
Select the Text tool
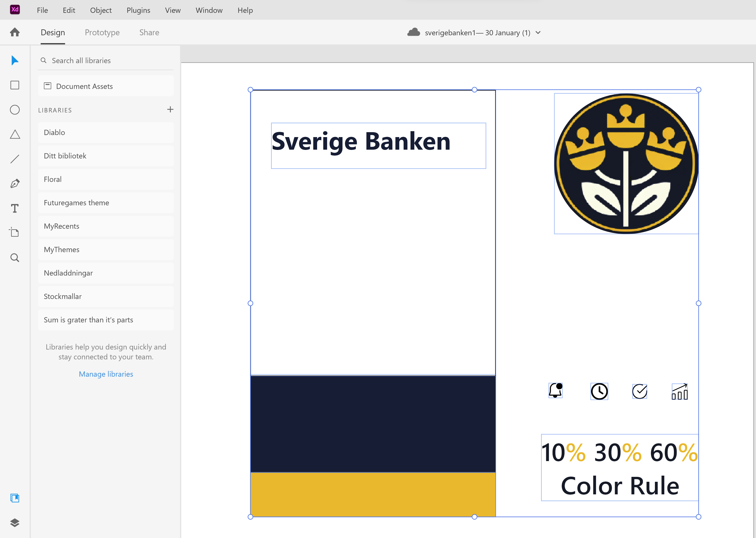[15, 208]
